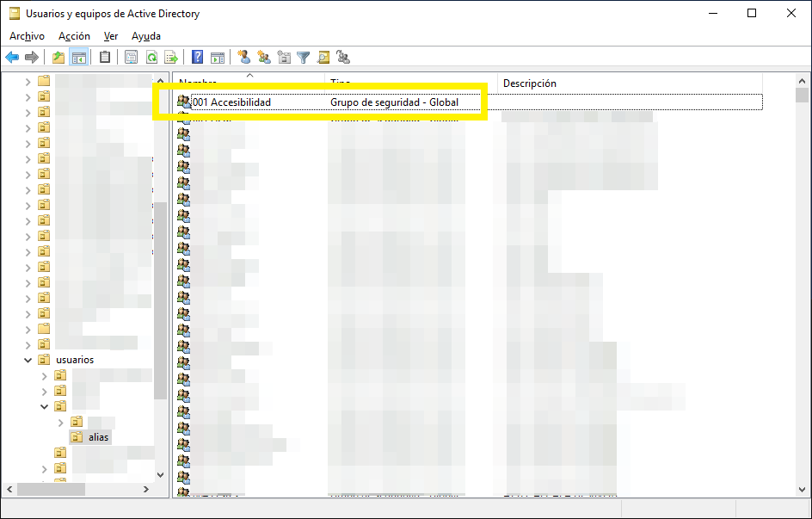
Task: Open Properties using the toolbar sheet icon
Action: point(131,57)
